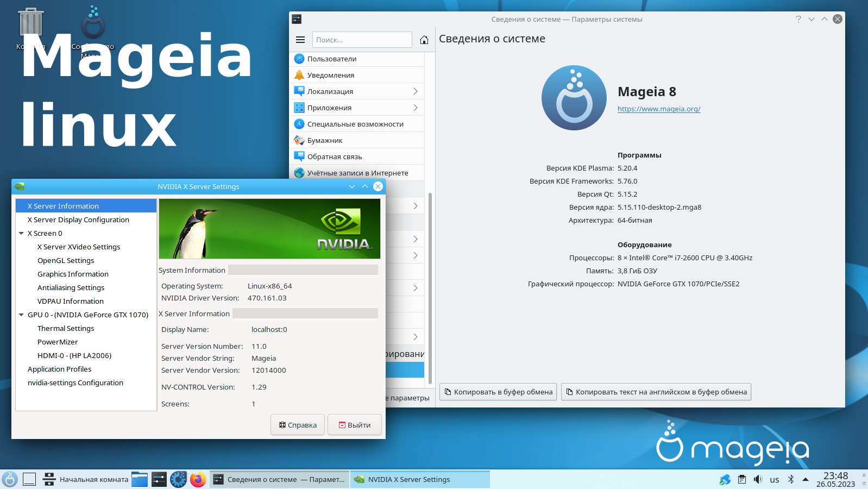
Task: Open Специальные возможности category
Action: (357, 124)
